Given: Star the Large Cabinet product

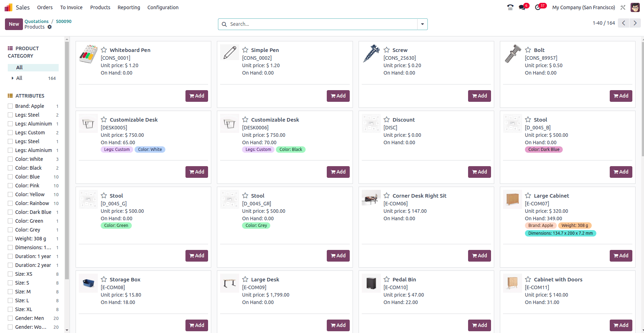Looking at the screenshot, I should pyautogui.click(x=528, y=195).
